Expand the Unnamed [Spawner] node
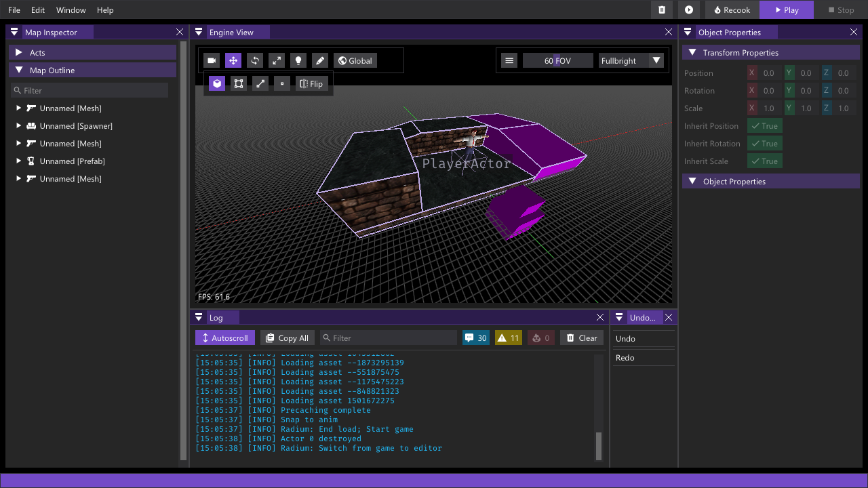 point(19,125)
